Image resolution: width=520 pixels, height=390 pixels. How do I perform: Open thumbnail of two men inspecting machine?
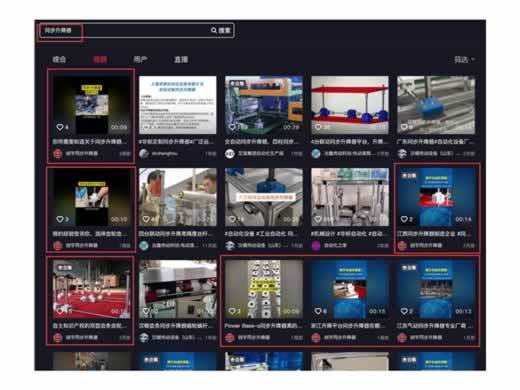(x=178, y=197)
